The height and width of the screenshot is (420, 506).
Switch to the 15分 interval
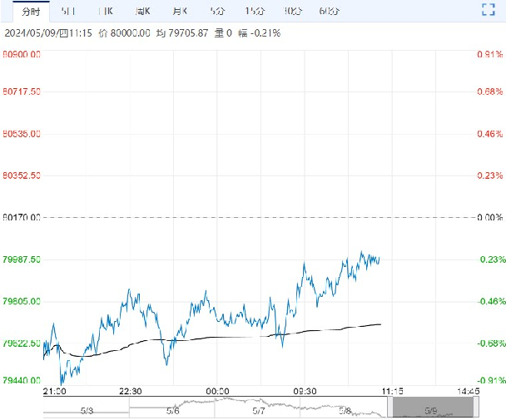click(x=254, y=11)
